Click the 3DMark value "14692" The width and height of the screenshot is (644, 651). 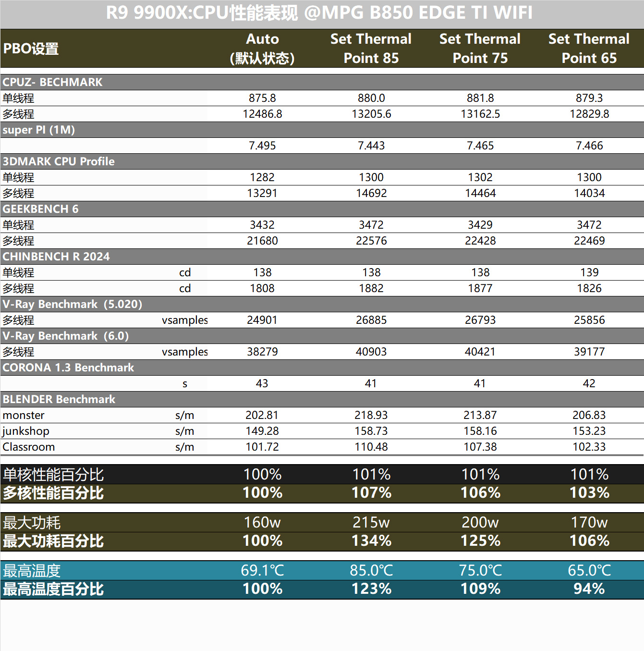(x=371, y=193)
